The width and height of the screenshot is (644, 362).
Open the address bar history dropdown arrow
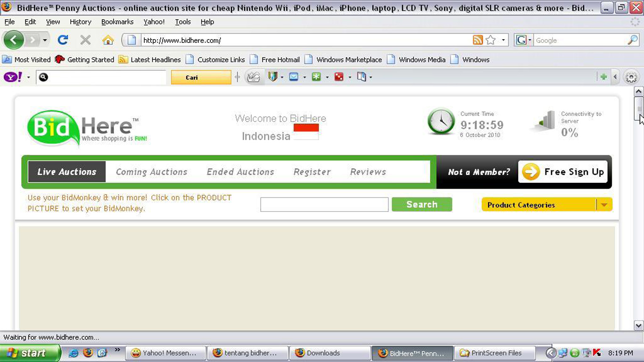503,40
